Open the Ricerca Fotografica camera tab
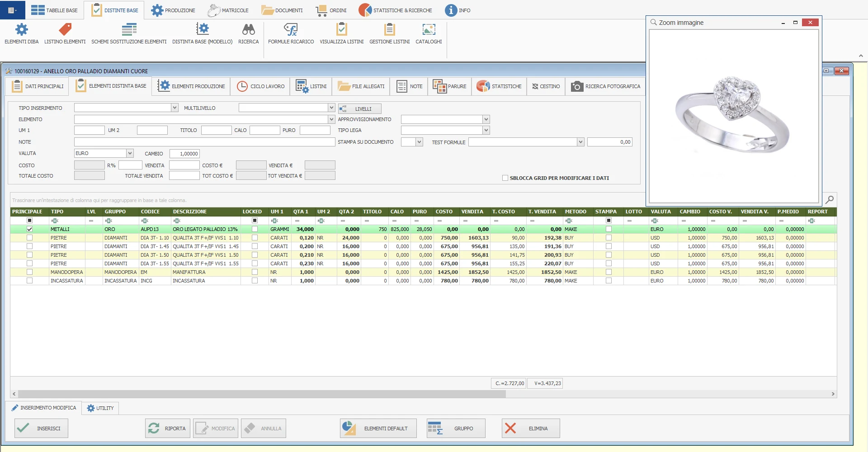Screen dimensions: 868x452 pyautogui.click(x=605, y=86)
